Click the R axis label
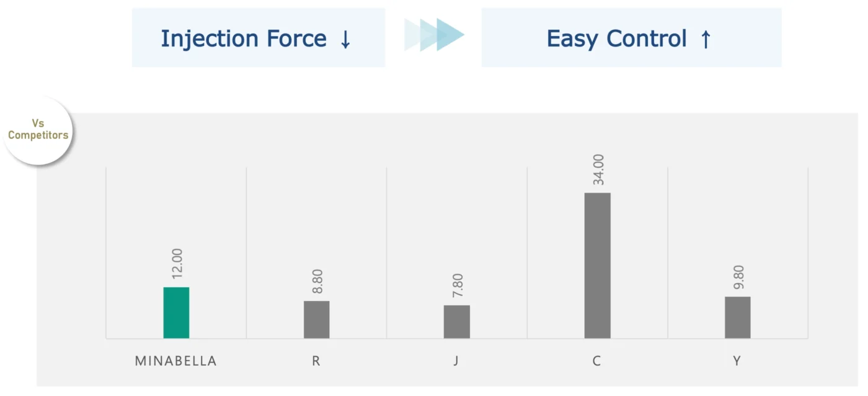Image resolution: width=868 pixels, height=396 pixels. 316,361
